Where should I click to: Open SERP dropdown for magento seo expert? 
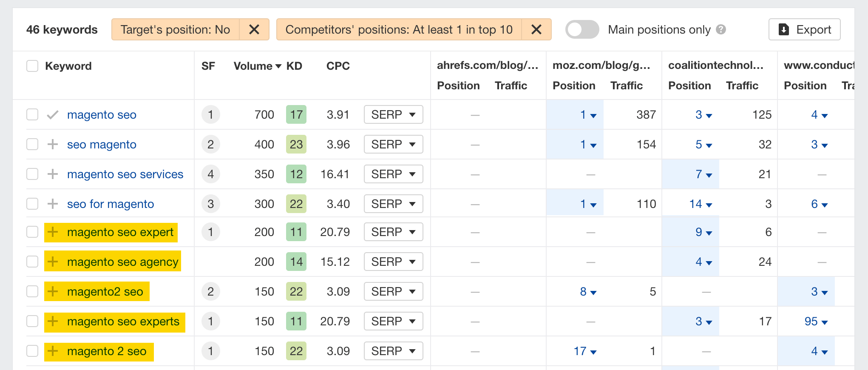pos(393,232)
